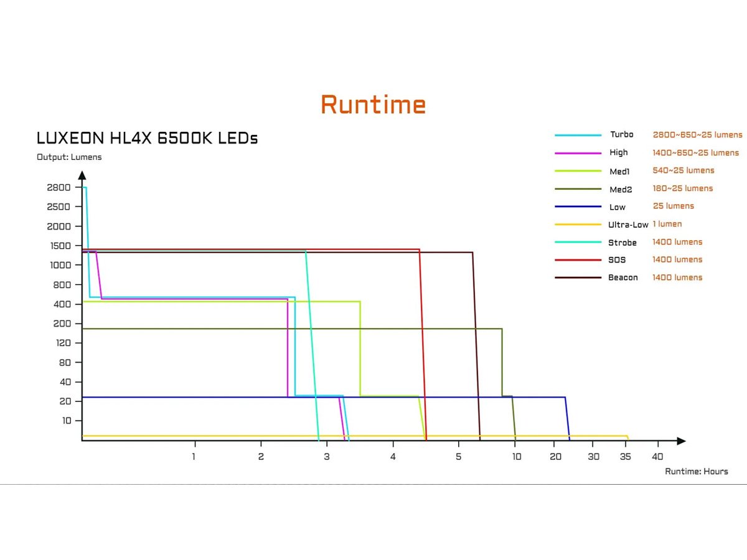The image size is (747, 560).
Task: Click the 540~25 lumens Med1 description
Action: [683, 170]
